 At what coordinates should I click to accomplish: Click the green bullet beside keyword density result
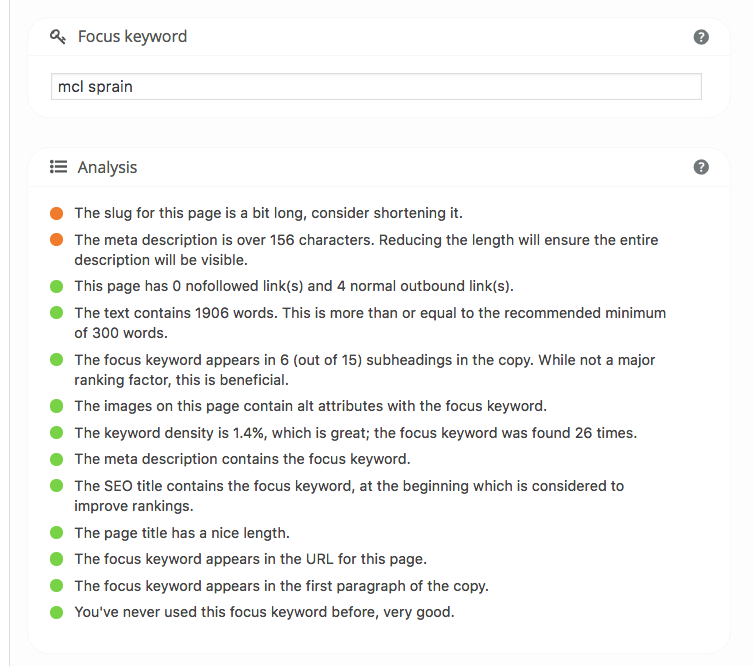point(56,433)
